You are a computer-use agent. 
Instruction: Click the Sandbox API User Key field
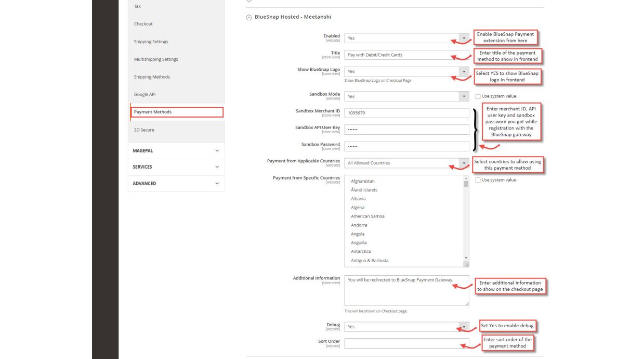406,130
